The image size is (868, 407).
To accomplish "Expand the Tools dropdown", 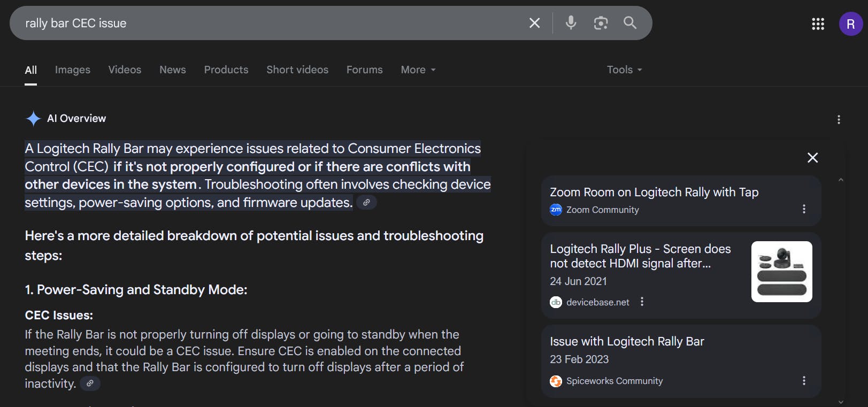I will [624, 70].
